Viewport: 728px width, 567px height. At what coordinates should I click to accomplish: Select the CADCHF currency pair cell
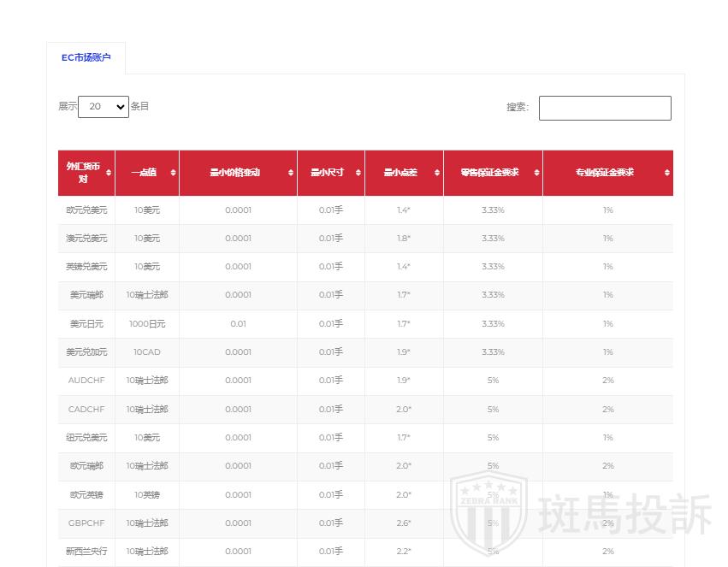(86, 410)
